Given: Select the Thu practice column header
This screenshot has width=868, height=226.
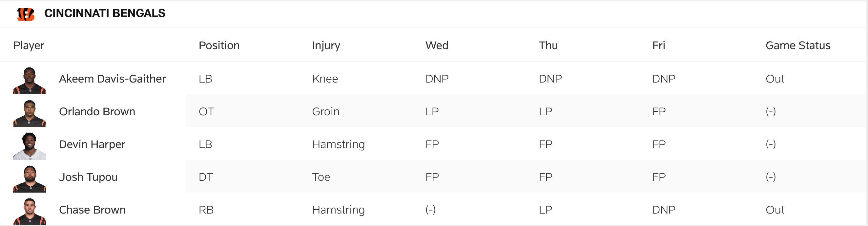Looking at the screenshot, I should click(x=548, y=46).
